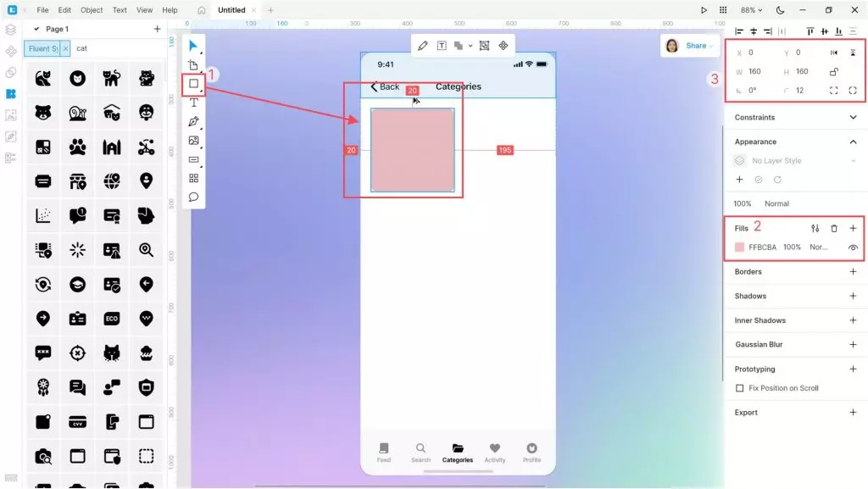Open the apps grid icon in title bar

pyautogui.click(x=723, y=10)
